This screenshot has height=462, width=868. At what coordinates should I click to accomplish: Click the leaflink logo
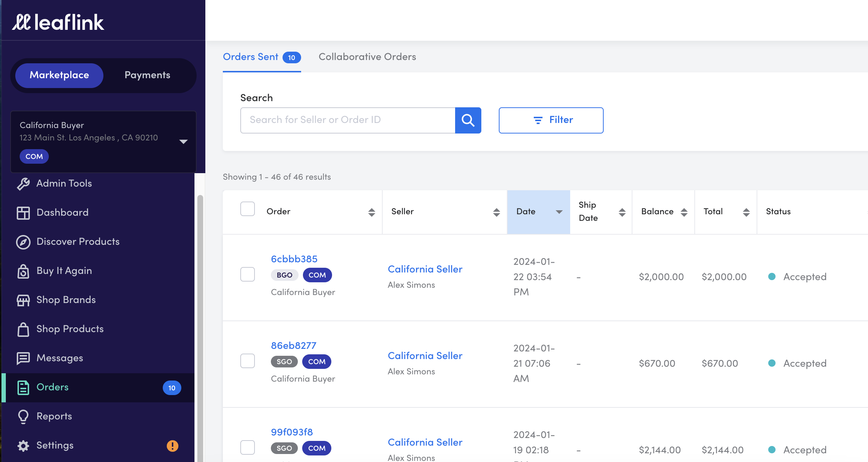58,22
